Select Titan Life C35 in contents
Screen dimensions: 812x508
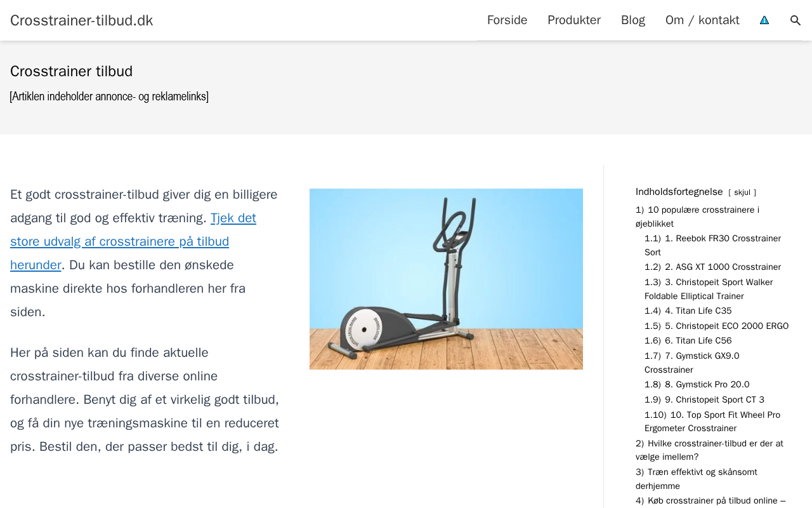(x=688, y=311)
